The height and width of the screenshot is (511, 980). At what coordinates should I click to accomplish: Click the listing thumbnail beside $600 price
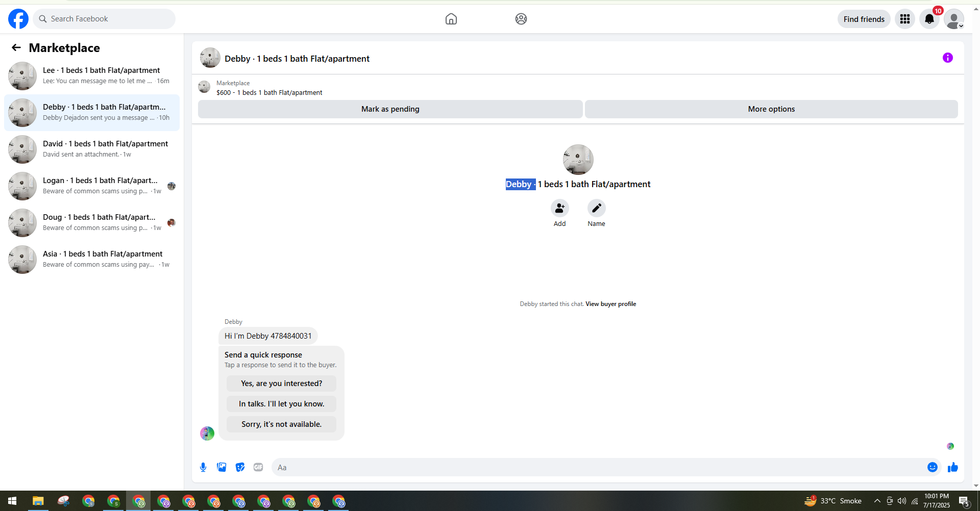204,87
